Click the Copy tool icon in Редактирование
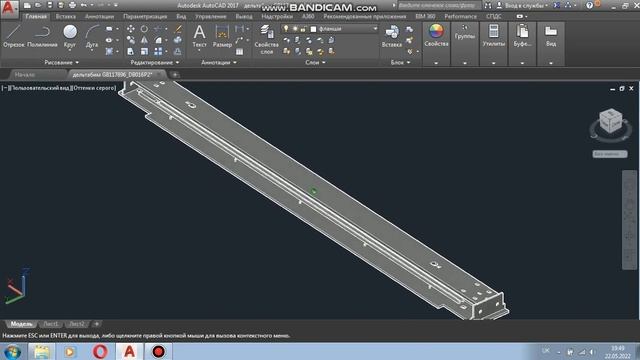640x360 pixels. coord(131,40)
